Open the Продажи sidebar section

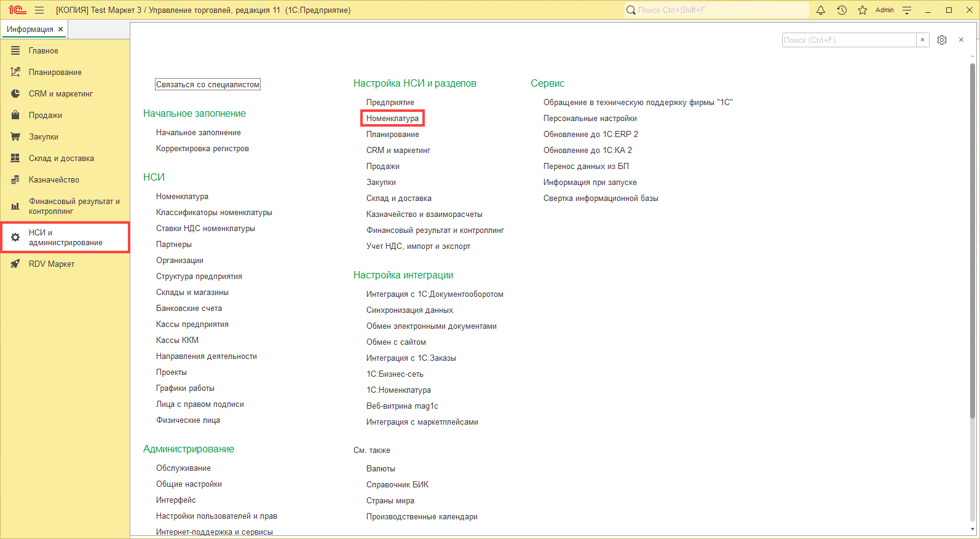point(45,116)
